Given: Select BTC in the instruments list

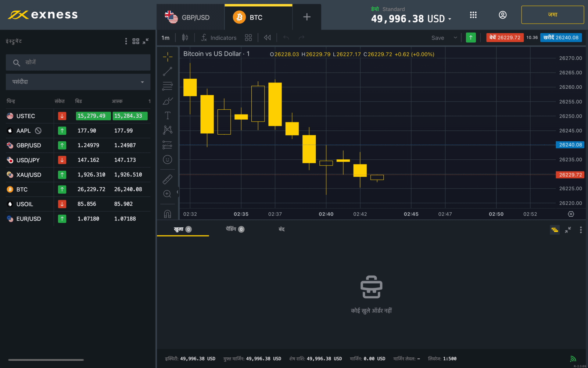Looking at the screenshot, I should pyautogui.click(x=78, y=190).
